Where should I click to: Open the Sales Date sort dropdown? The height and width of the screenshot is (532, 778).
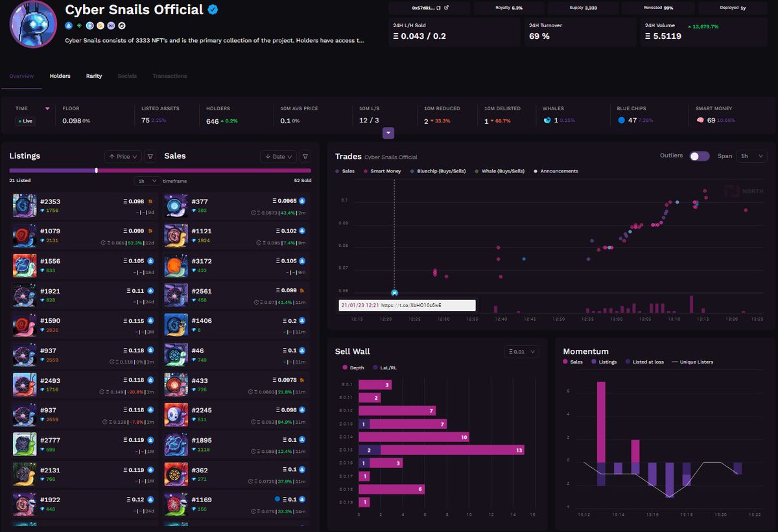(278, 156)
